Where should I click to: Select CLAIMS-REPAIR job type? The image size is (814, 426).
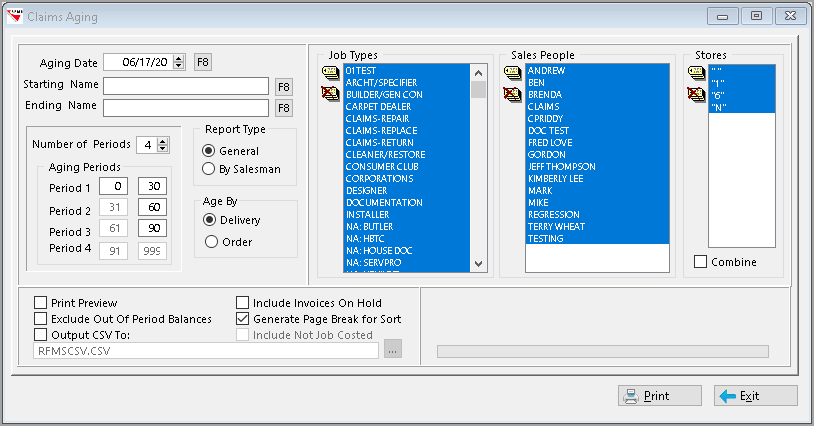[407, 118]
